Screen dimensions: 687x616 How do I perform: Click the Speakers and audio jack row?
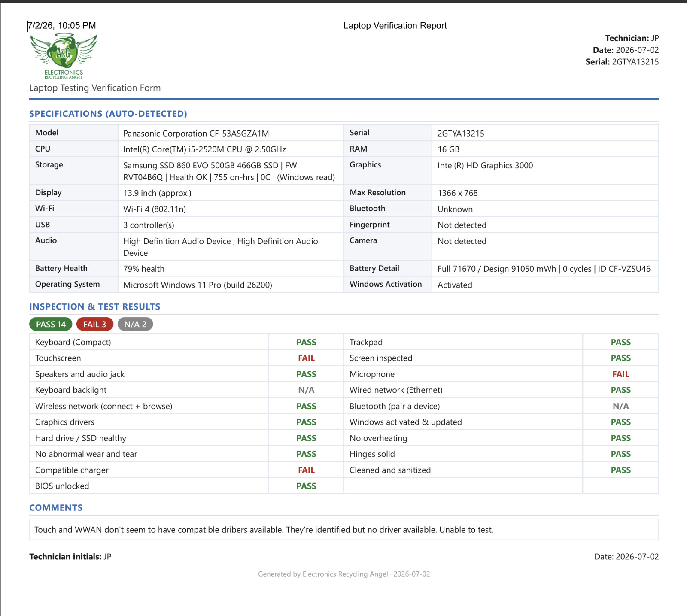point(186,374)
